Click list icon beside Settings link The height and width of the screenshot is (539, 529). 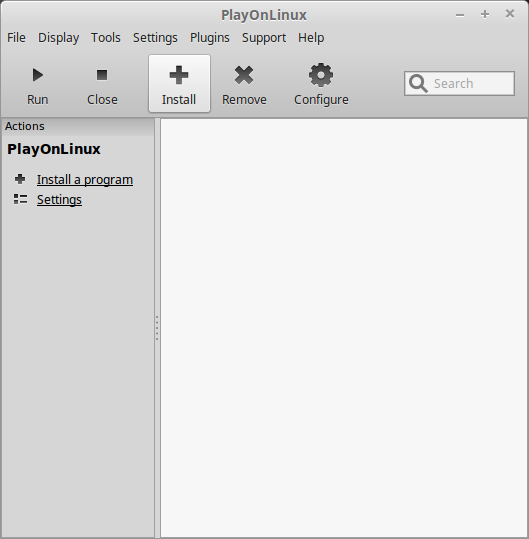[20, 199]
